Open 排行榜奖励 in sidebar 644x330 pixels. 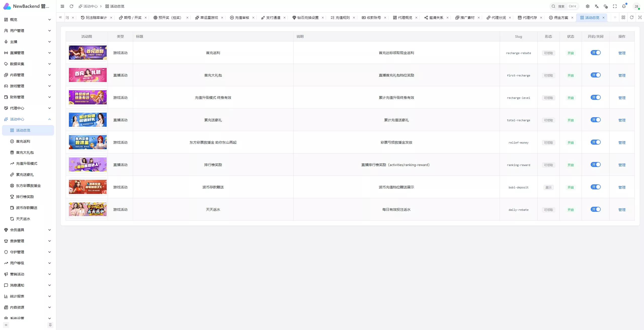28,197
